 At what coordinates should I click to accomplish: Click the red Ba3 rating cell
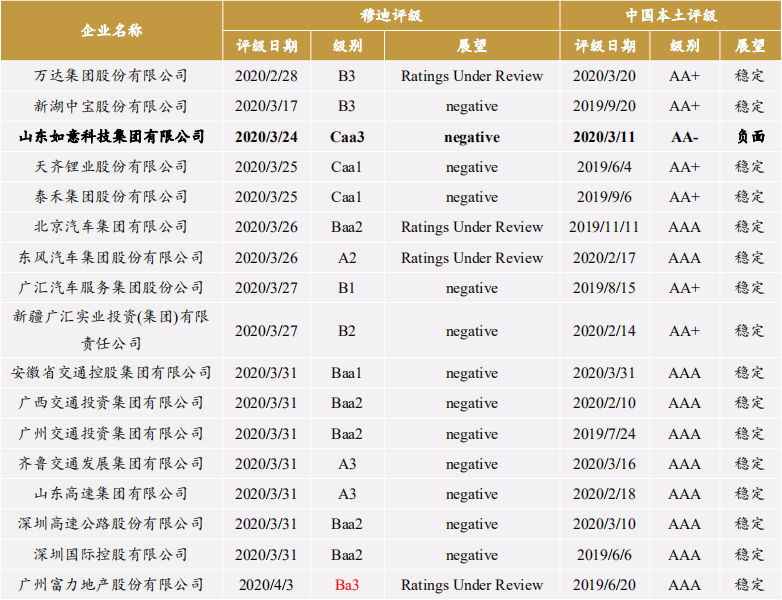[347, 585]
